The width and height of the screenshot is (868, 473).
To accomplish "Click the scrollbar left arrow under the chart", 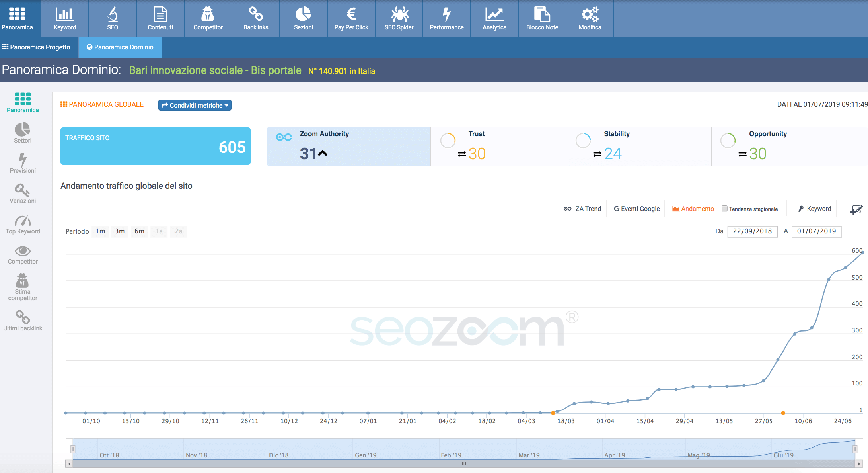I will pyautogui.click(x=69, y=464).
